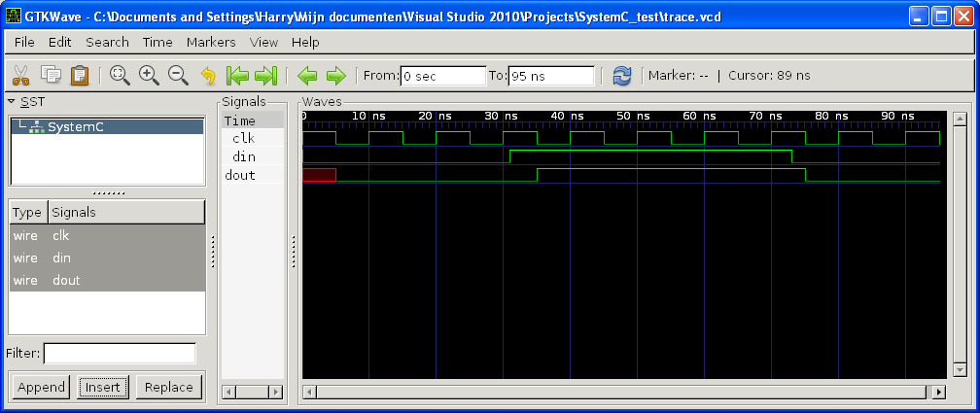This screenshot has width=980, height=413.
Task: Click the Undo zoom arrow icon
Action: [207, 76]
